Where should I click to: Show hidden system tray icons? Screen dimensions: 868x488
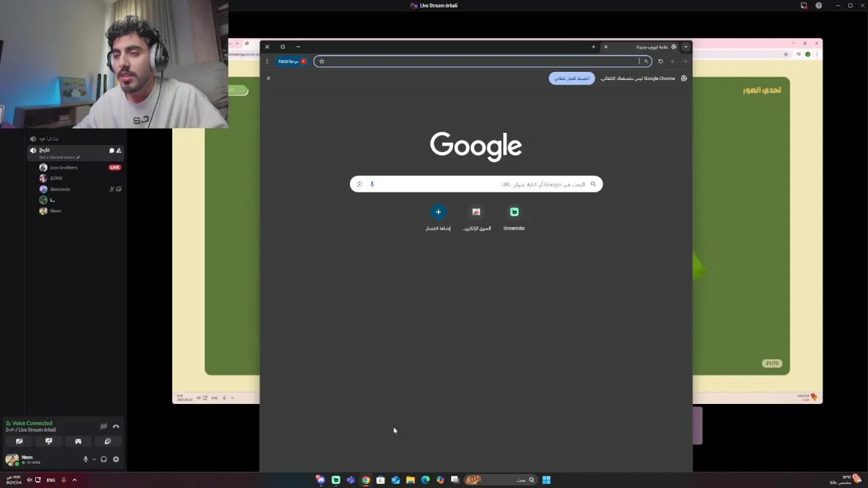(x=75, y=480)
